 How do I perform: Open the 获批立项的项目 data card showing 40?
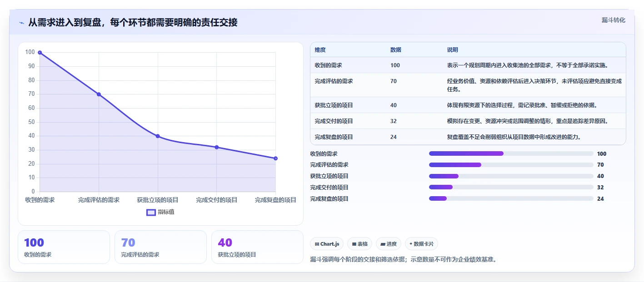(257, 247)
